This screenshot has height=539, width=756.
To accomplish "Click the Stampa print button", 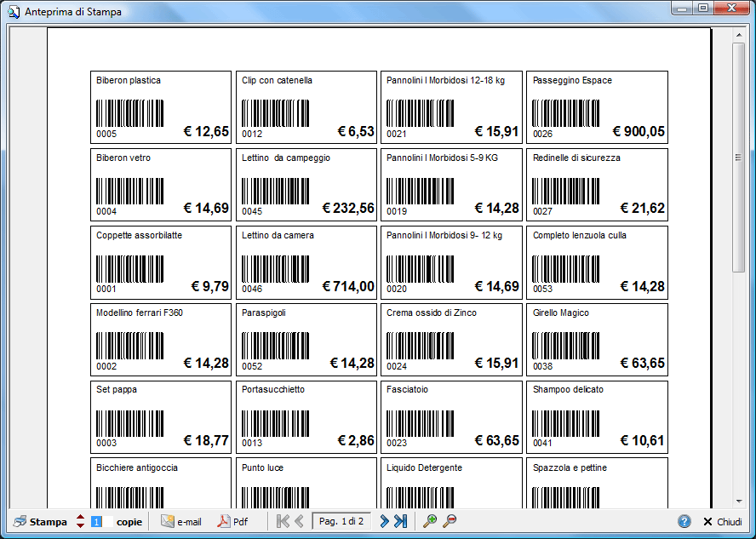I will tap(41, 522).
